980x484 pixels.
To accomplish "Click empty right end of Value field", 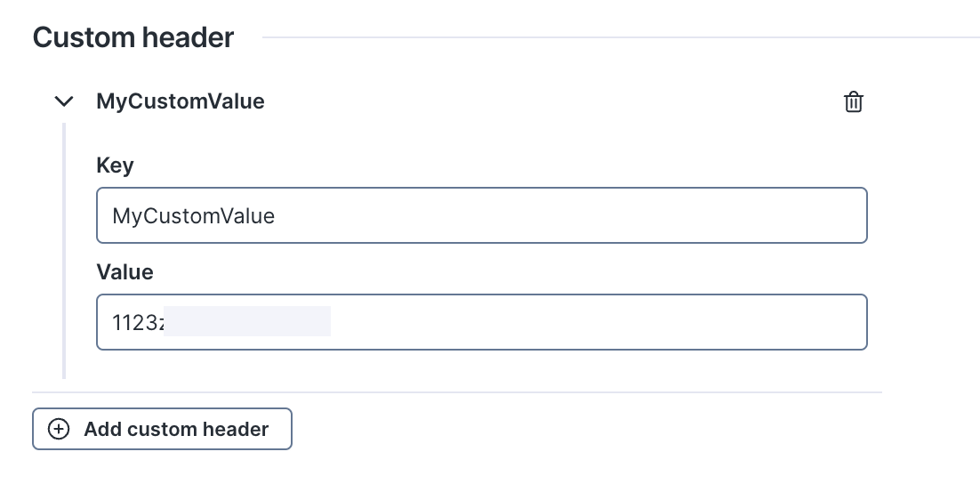I will 800,322.
